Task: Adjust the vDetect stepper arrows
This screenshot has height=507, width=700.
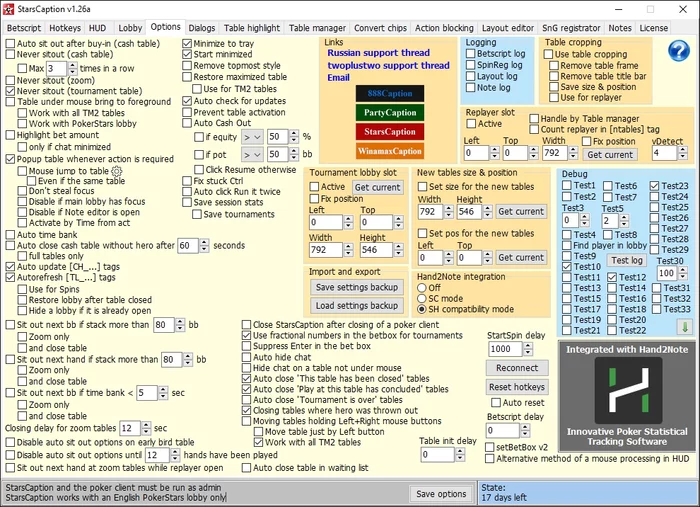Action: click(683, 154)
